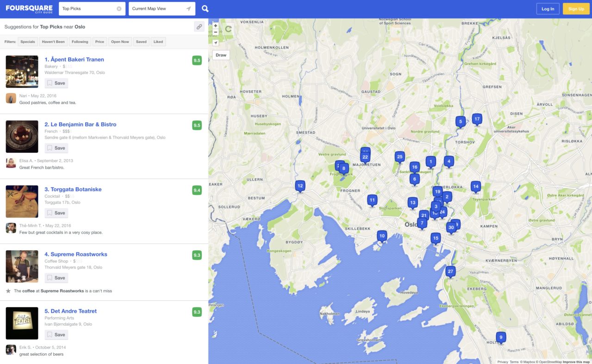Select map pin number 14
This screenshot has height=364, width=592.
pyautogui.click(x=475, y=187)
